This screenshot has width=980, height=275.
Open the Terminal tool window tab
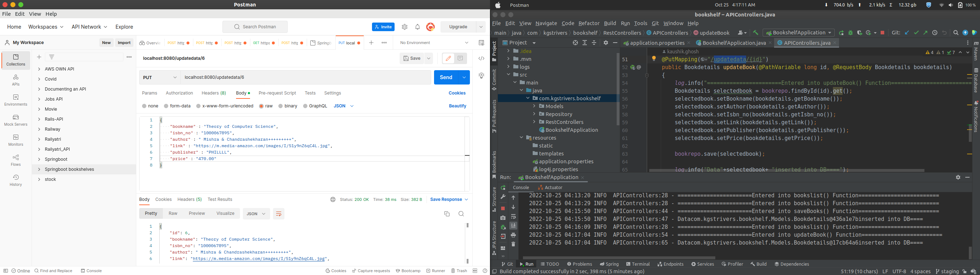click(x=637, y=264)
